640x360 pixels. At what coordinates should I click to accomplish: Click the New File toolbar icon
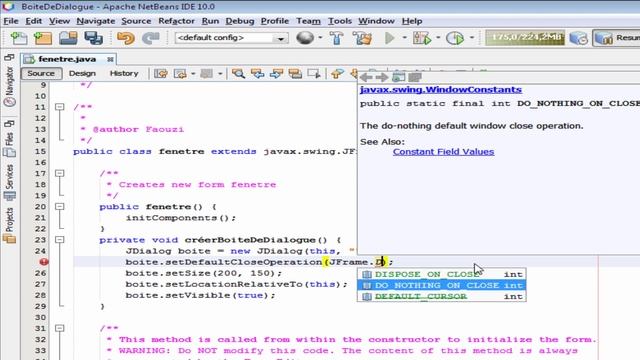click(19, 38)
